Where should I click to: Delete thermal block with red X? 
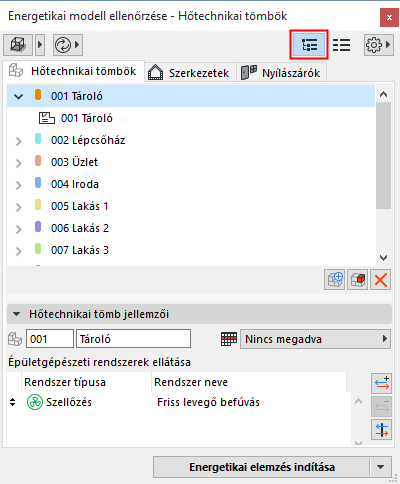381,280
